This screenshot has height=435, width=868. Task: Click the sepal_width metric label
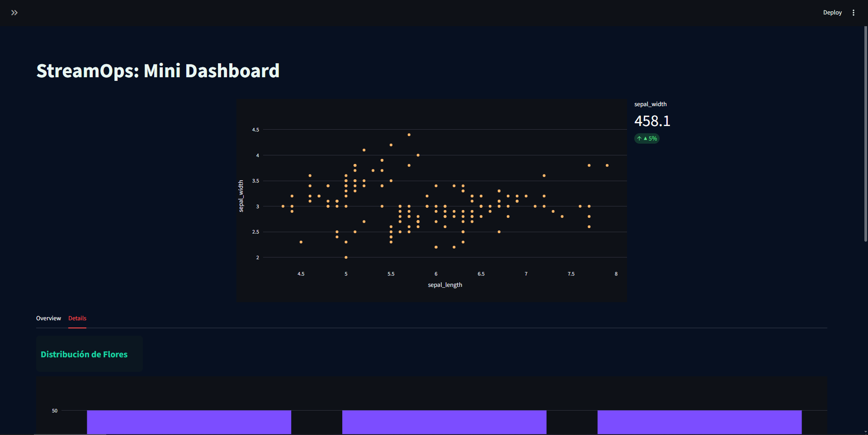[x=651, y=104]
